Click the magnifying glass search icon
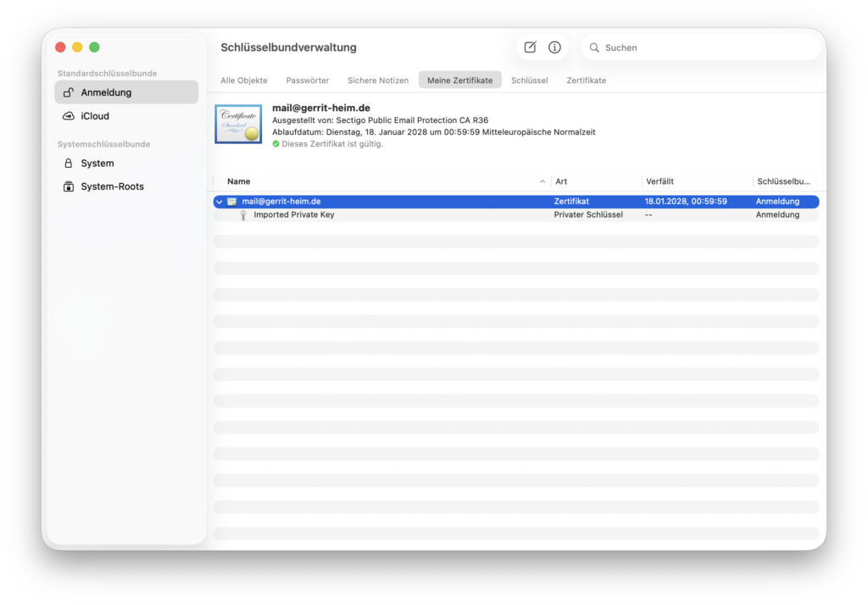Image resolution: width=868 pixels, height=605 pixels. 594,48
